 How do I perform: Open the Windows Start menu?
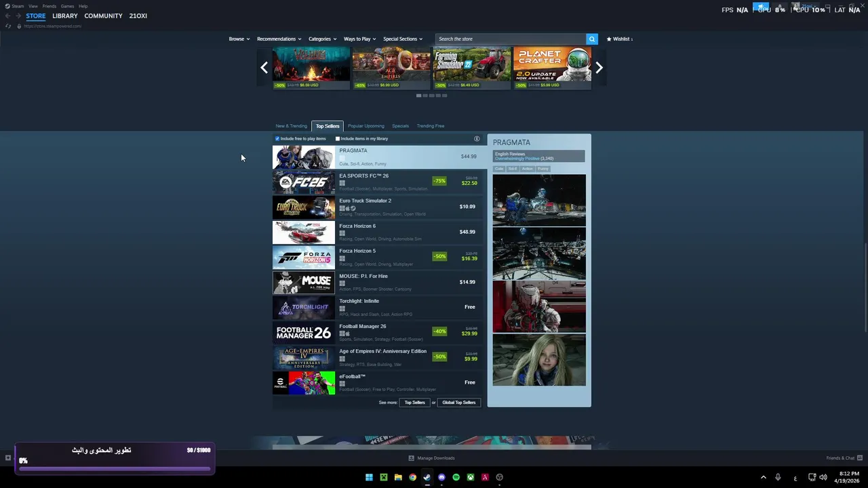click(x=369, y=477)
